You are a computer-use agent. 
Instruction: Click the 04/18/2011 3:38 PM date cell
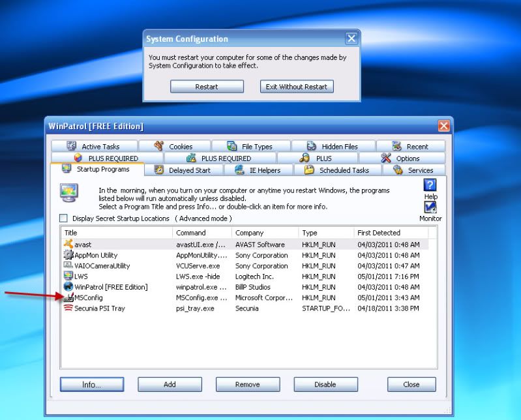tap(388, 308)
